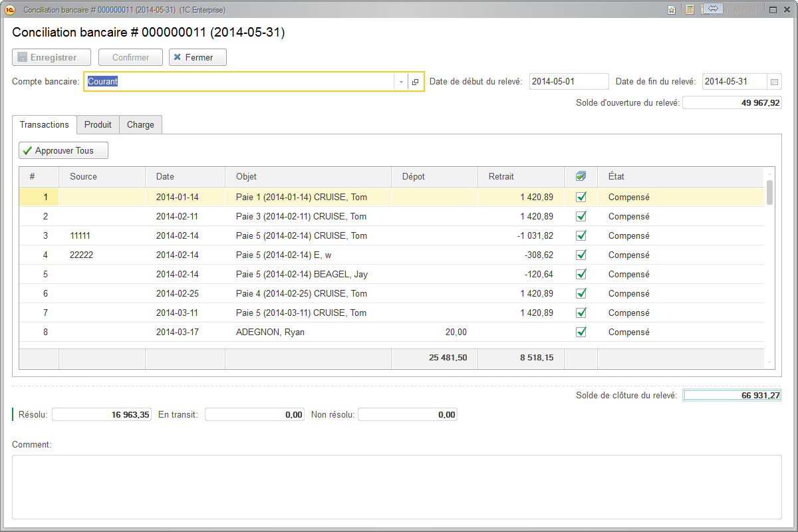Toggle the checkbox for ADEGNON, Ryan

pos(581,332)
